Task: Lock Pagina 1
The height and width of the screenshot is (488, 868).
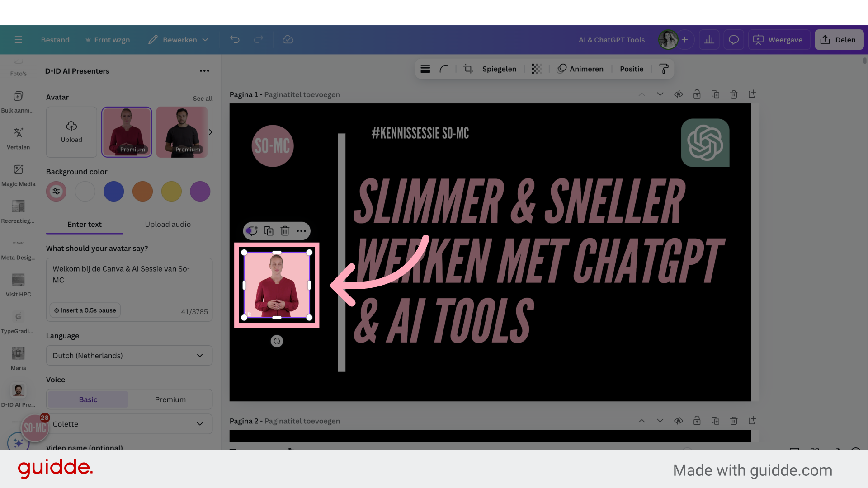Action: coord(697,94)
